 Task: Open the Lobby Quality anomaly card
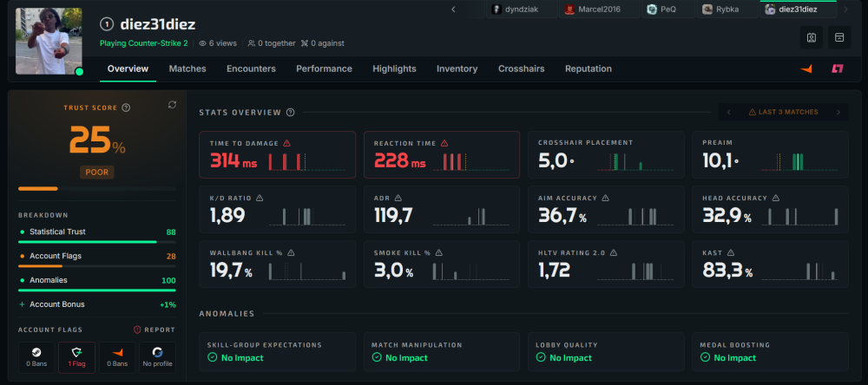(x=606, y=352)
